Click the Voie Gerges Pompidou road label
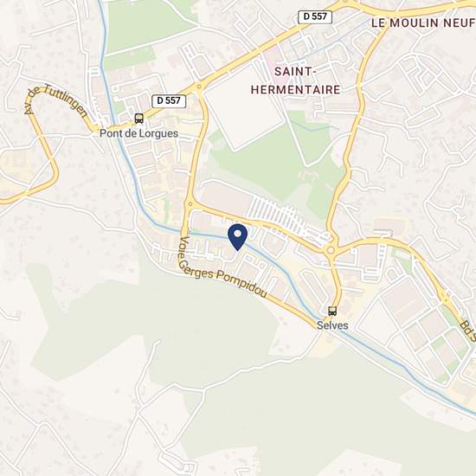Viewport: 476px width, 476px height. [221, 271]
